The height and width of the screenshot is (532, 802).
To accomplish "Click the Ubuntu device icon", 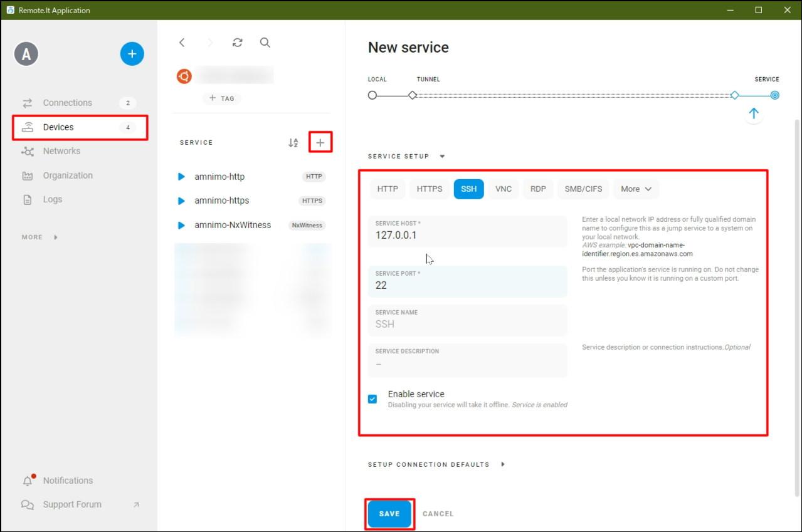I will coord(184,76).
